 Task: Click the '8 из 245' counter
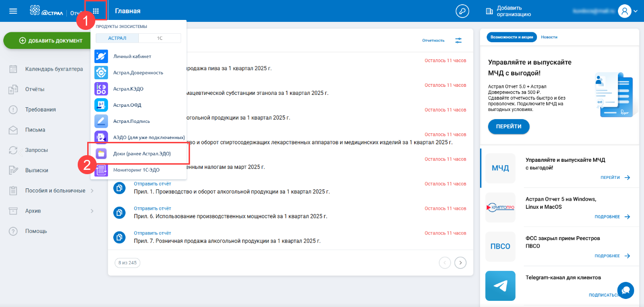(127, 262)
